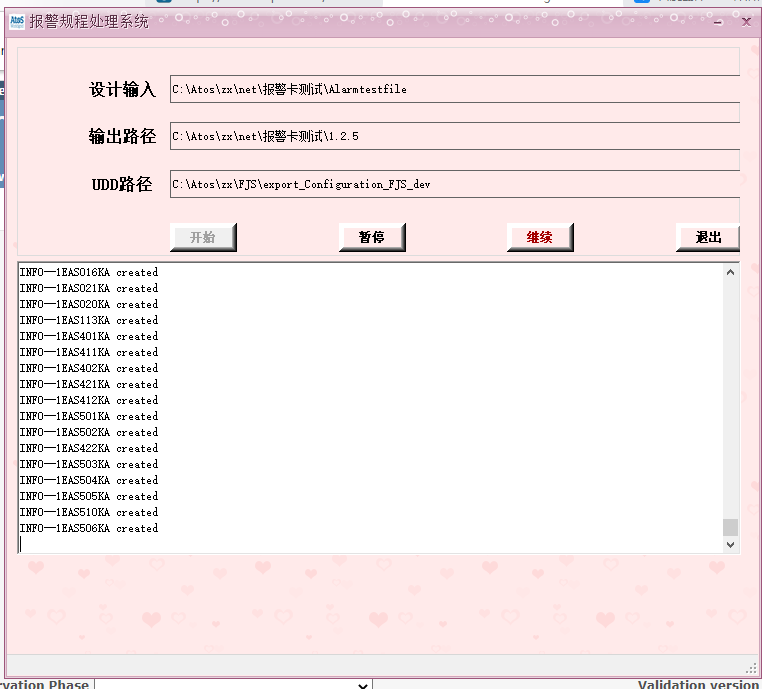
Task: Click the log line for 1EAS506KA created
Action: (89, 528)
